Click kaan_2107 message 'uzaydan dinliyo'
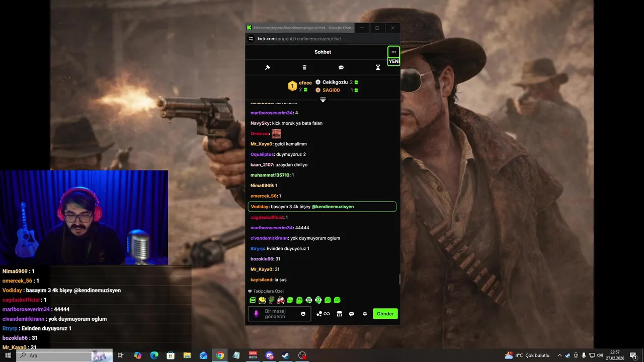Viewport: 644px width, 362px height. click(292, 165)
